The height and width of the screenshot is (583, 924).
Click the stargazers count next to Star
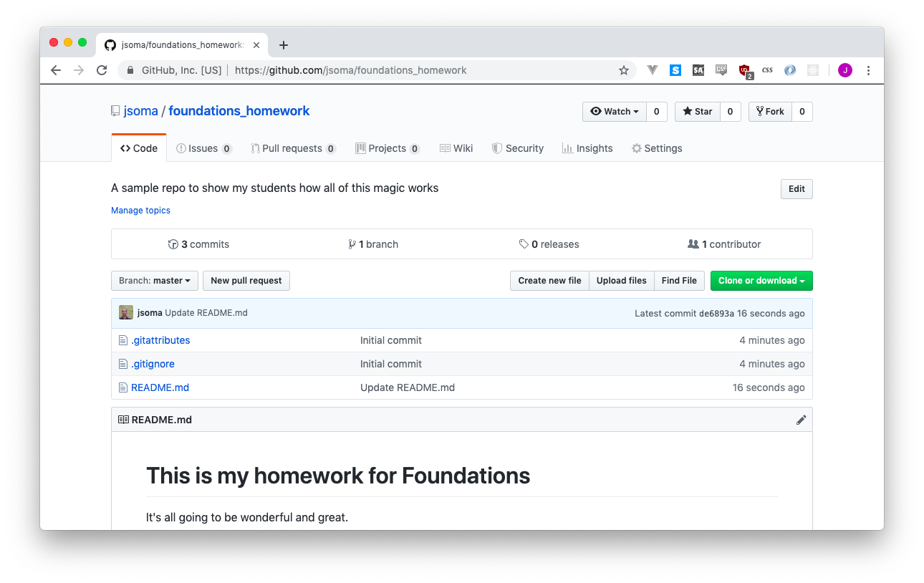730,112
